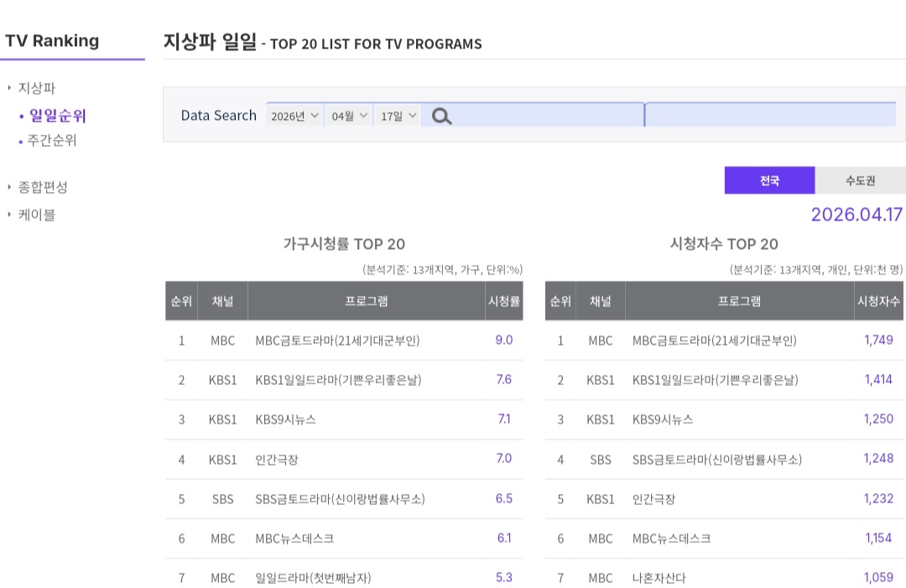Click KBS1일일드라마 in the 가구시청률 table
The image size is (906, 588).
339,380
